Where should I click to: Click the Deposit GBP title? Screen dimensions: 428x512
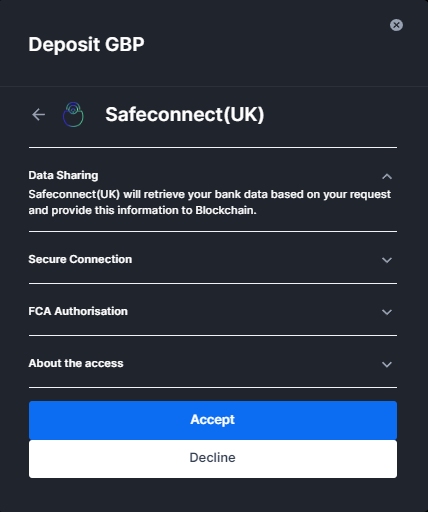pos(86,44)
